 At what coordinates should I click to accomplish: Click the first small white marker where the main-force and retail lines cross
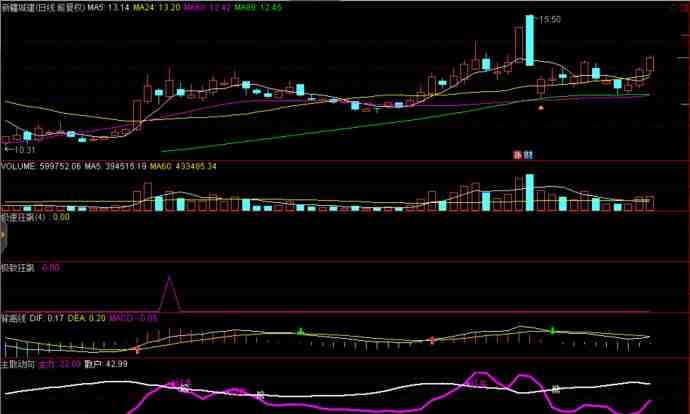(185, 388)
